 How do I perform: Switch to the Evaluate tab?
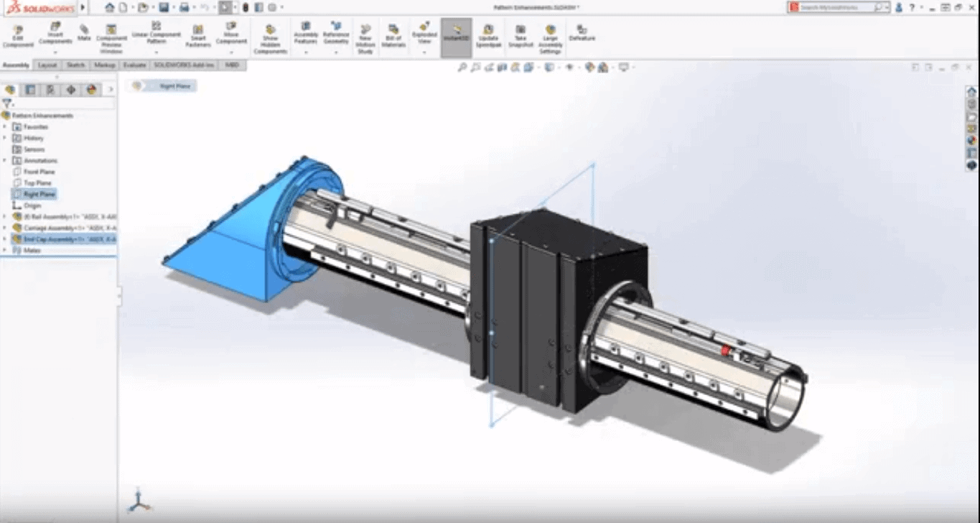tap(134, 65)
